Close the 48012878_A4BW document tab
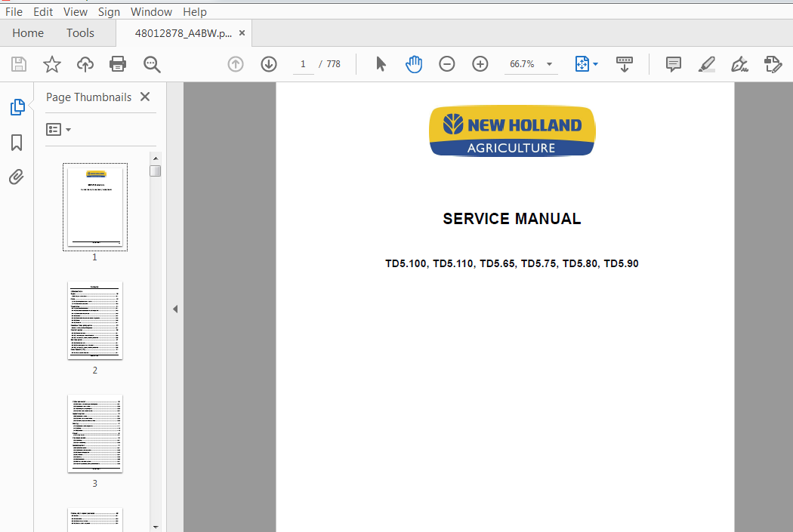 pyautogui.click(x=242, y=33)
